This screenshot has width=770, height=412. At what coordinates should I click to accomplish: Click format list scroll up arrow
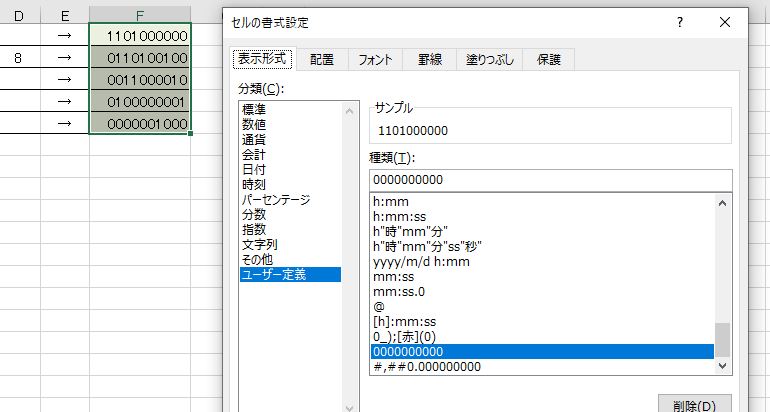pos(722,203)
